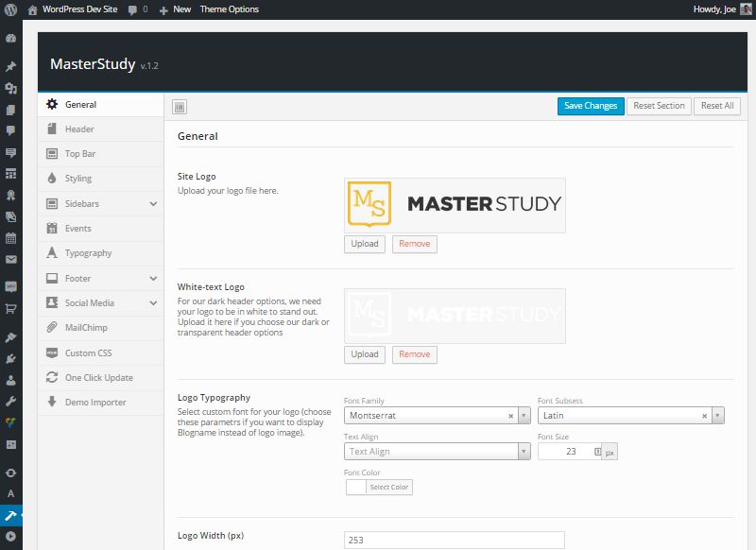Open Theme Options in the admin bar
756x550 pixels.
(230, 9)
